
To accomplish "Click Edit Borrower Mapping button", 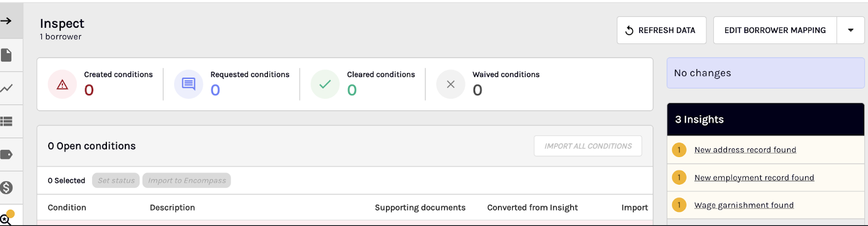I will click(x=775, y=30).
